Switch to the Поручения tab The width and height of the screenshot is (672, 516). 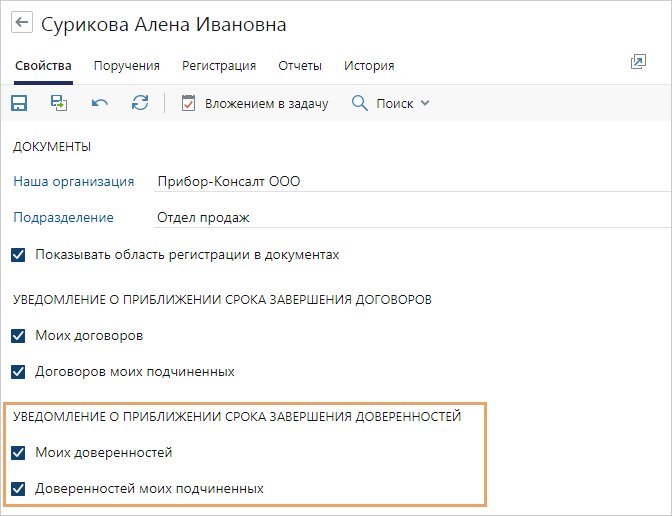click(x=126, y=66)
